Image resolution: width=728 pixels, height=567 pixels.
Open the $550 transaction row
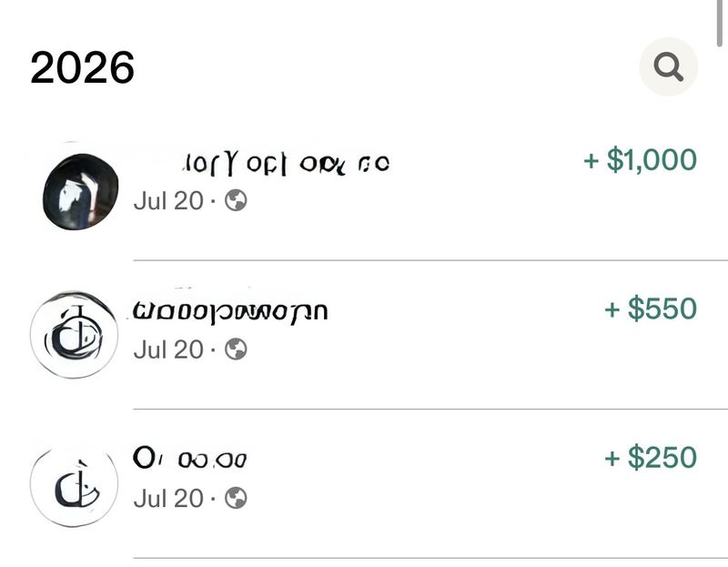[x=364, y=335]
